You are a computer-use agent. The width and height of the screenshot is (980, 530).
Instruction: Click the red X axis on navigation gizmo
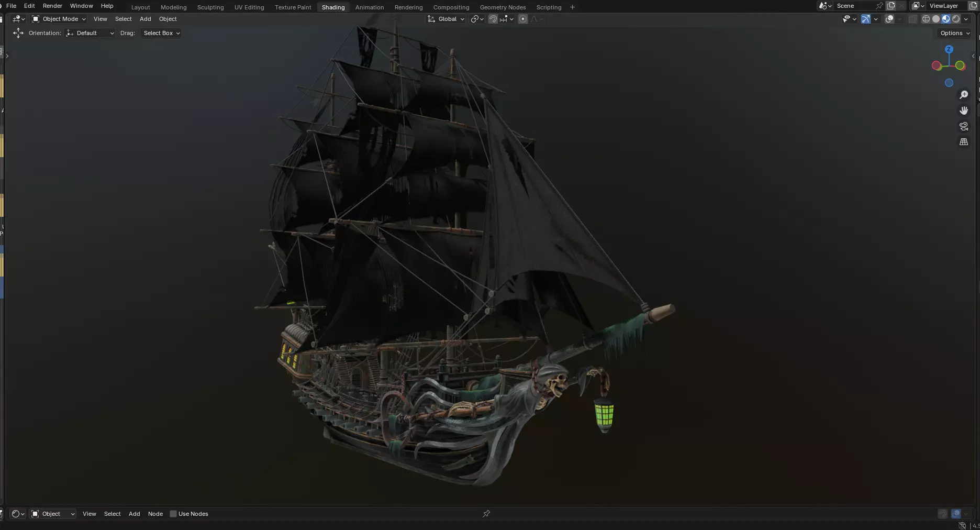pos(937,65)
